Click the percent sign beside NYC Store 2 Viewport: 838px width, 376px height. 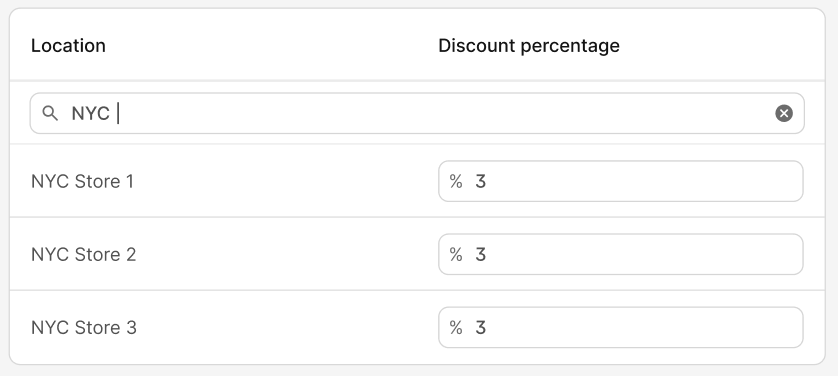(x=456, y=254)
